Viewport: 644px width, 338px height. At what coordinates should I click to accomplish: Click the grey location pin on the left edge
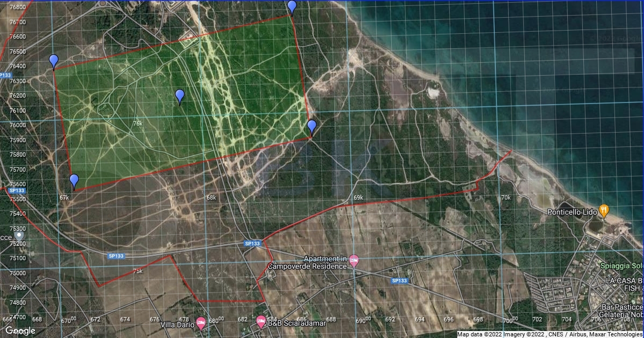[19, 235]
